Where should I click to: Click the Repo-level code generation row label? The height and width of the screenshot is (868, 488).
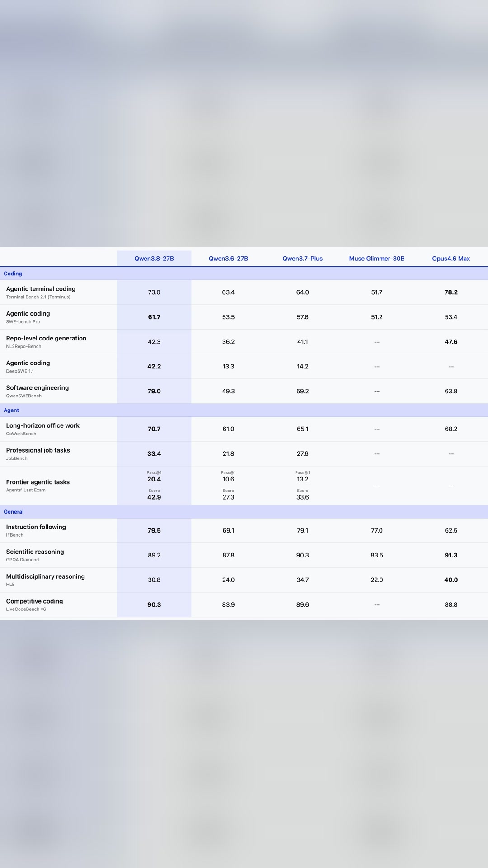tap(46, 338)
